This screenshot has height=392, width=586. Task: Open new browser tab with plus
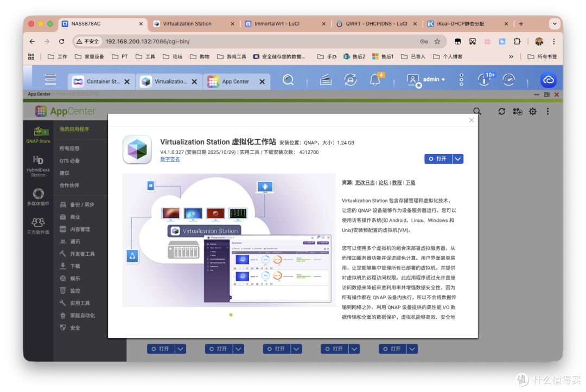coord(520,23)
